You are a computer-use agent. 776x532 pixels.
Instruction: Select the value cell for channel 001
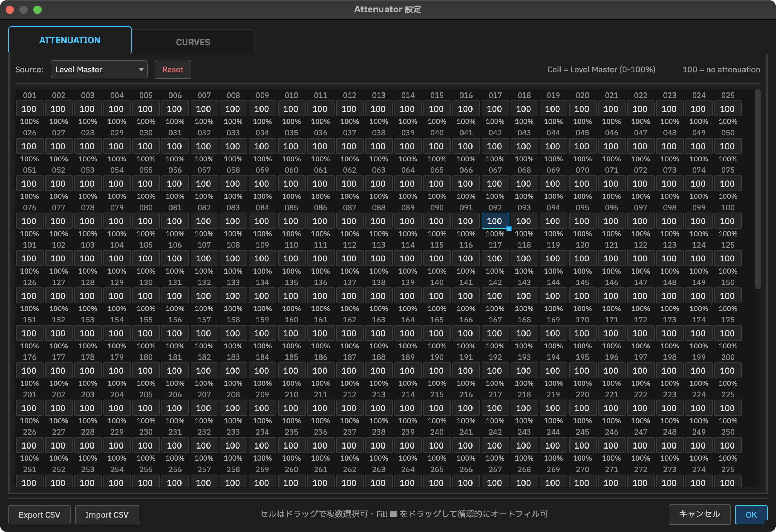pyautogui.click(x=29, y=109)
